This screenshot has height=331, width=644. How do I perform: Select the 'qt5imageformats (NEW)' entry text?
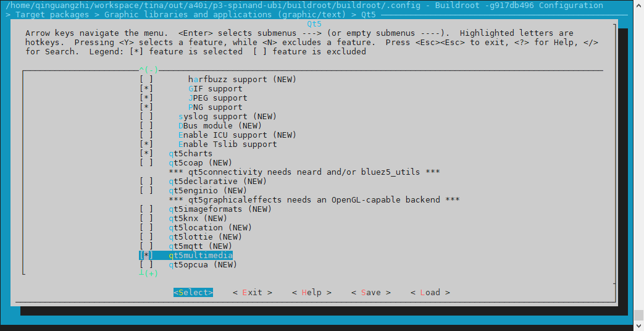[x=220, y=209]
